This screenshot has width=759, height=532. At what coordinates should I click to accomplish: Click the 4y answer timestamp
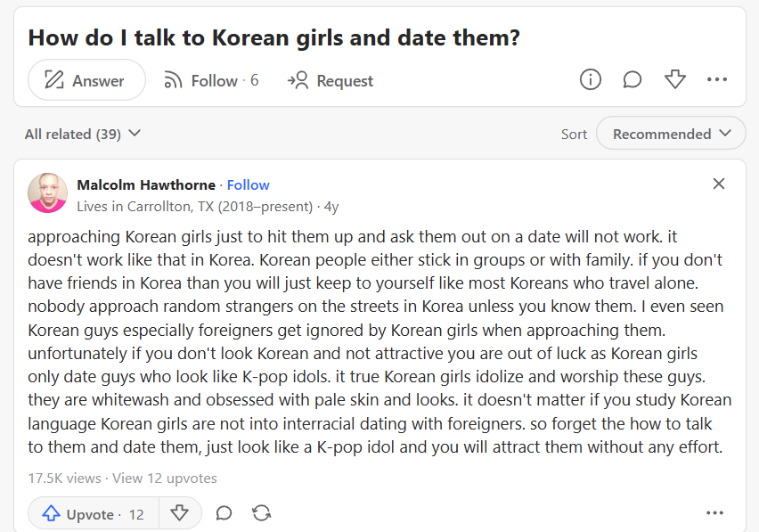click(331, 206)
